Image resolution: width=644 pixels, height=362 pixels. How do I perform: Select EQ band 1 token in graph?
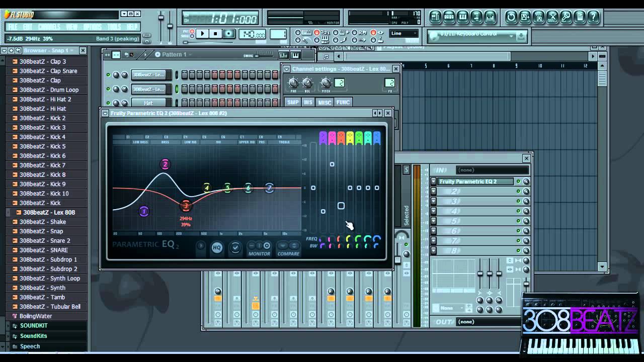(x=144, y=212)
